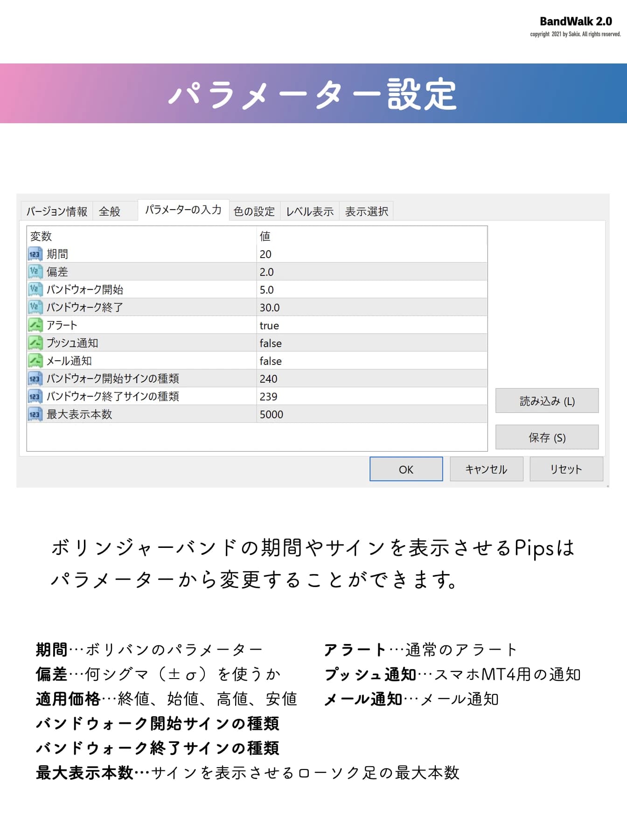Select the 偏差 variable row label
The image size is (627, 840).
pyautogui.click(x=57, y=272)
